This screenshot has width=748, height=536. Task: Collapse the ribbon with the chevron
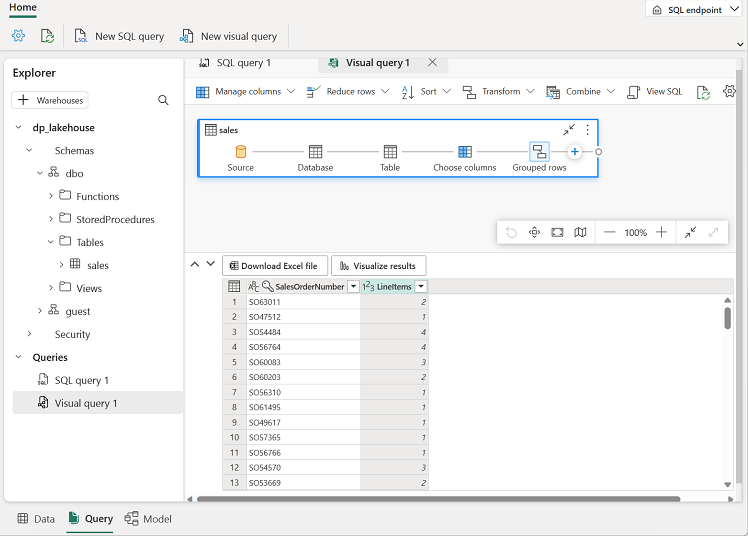[740, 44]
